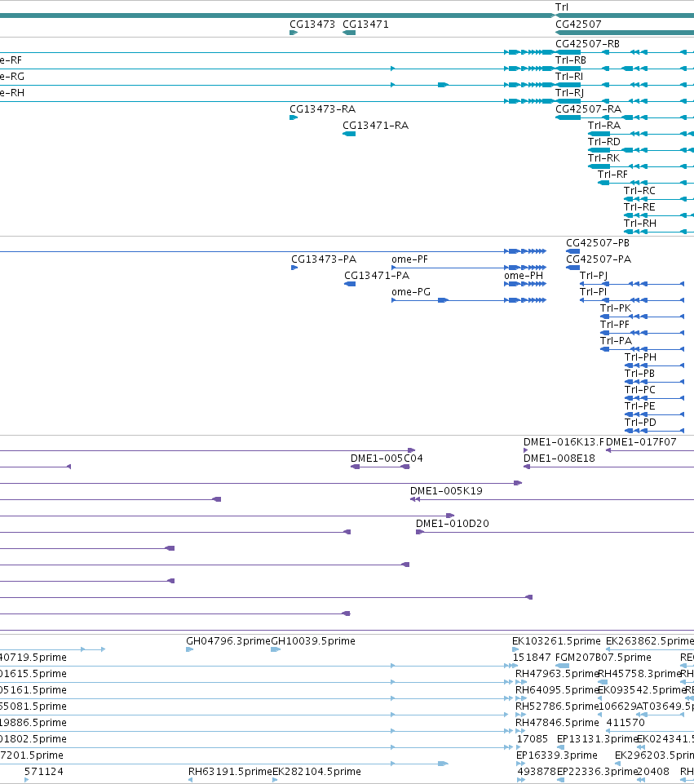Select protein CG42507-PA label
Image resolution: width=694 pixels, height=784 pixels.
point(599,259)
